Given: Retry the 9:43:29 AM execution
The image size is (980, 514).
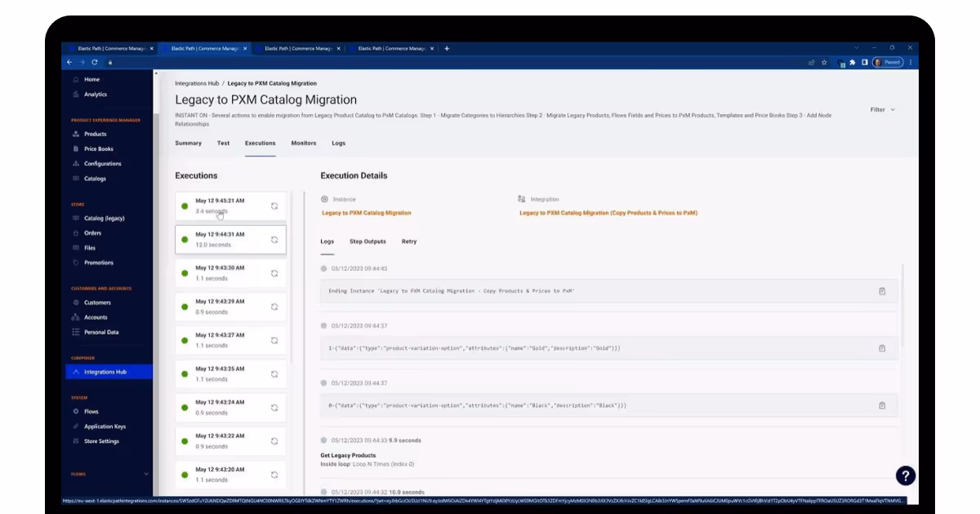Looking at the screenshot, I should click(274, 307).
